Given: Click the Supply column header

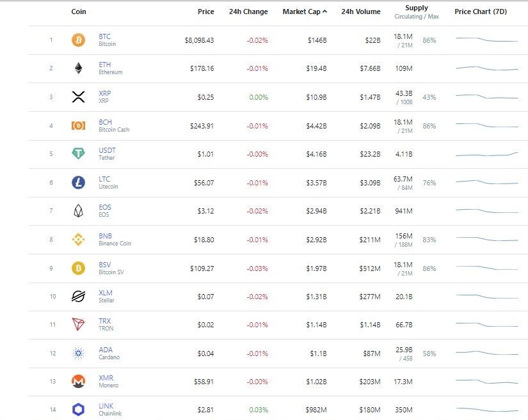Looking at the screenshot, I should click(416, 8).
